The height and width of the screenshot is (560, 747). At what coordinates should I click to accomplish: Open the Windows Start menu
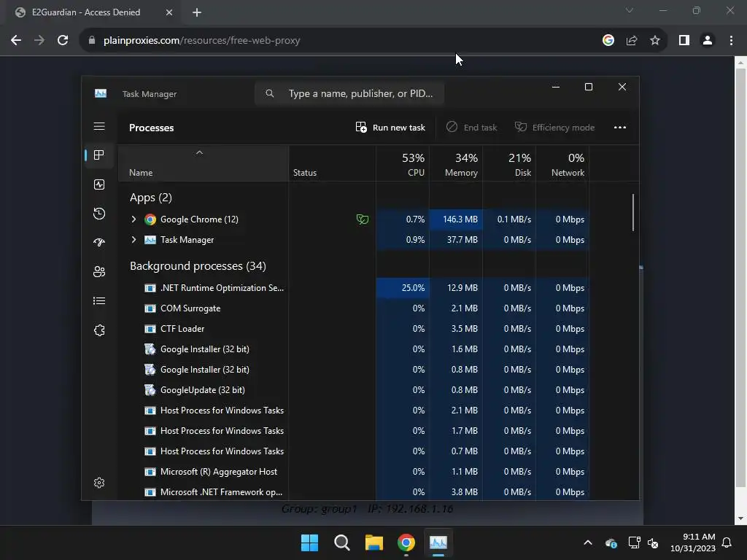click(309, 542)
